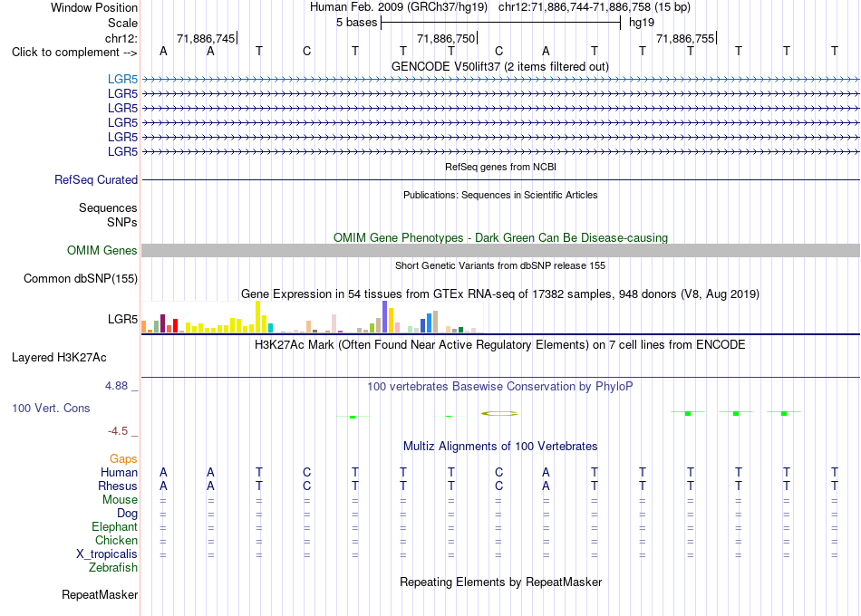The width and height of the screenshot is (861, 616).
Task: Open 'Publications: Sequences in Scientific Articles' title
Action: (x=500, y=195)
